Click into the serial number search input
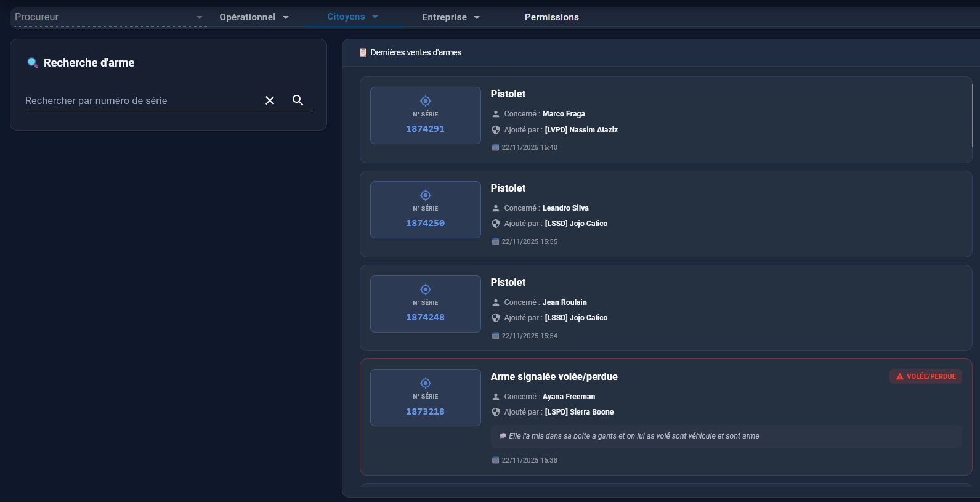980x502 pixels. [x=142, y=100]
